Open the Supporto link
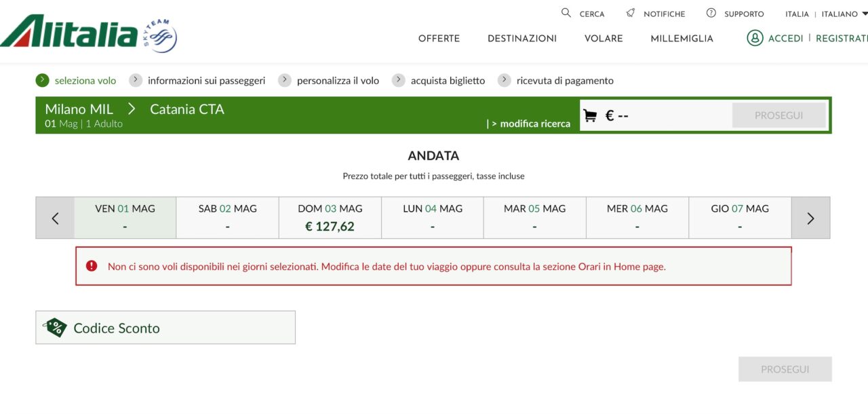 (744, 14)
